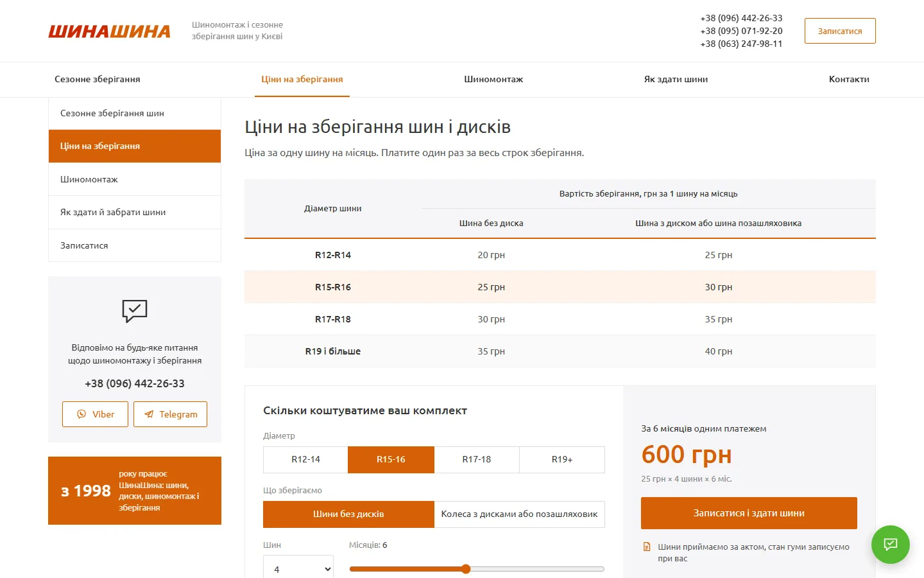Go to Шиномонтаж in top navigation
Screen dimensions: 924x578
[493, 80]
